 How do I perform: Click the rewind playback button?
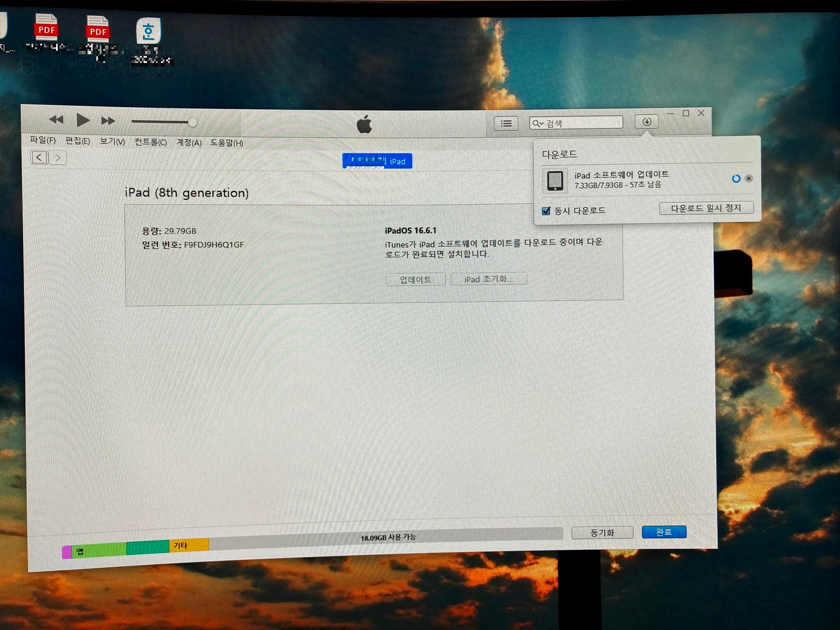point(56,119)
